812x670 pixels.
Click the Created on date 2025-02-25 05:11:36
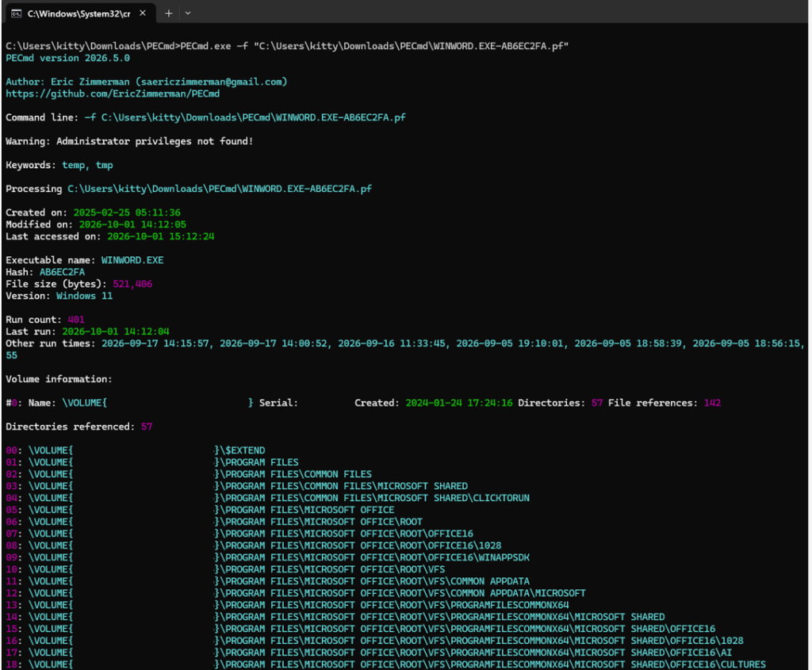[127, 212]
